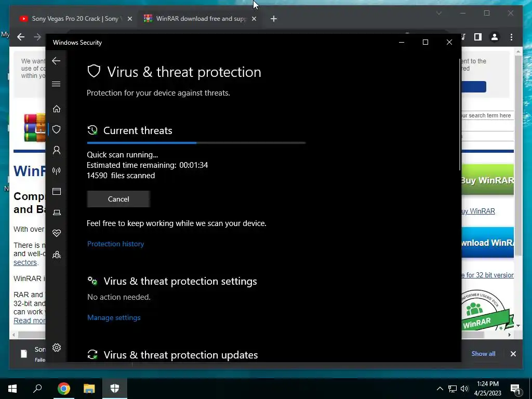
Task: Open Home in Windows Security sidebar
Action: click(x=57, y=109)
